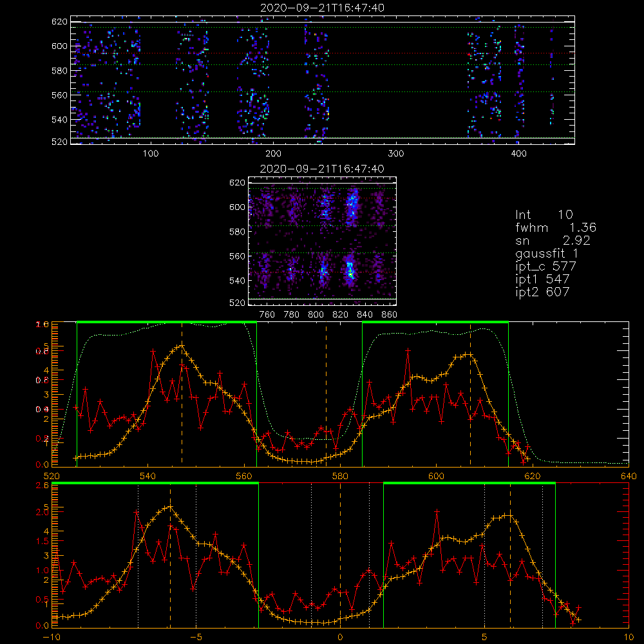The height and width of the screenshot is (644, 644).
Task: Click dashed orange center line at 0 in bottom plot
Action: pos(340,555)
